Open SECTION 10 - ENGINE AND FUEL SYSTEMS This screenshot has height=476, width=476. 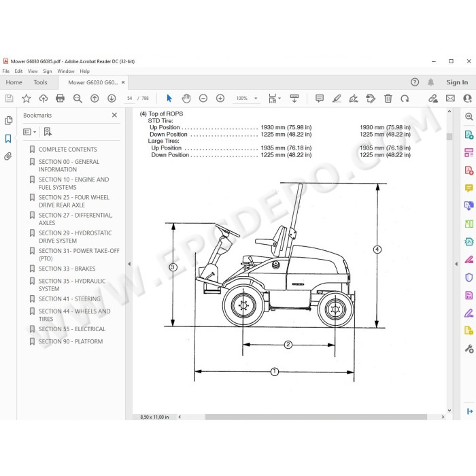click(x=73, y=184)
